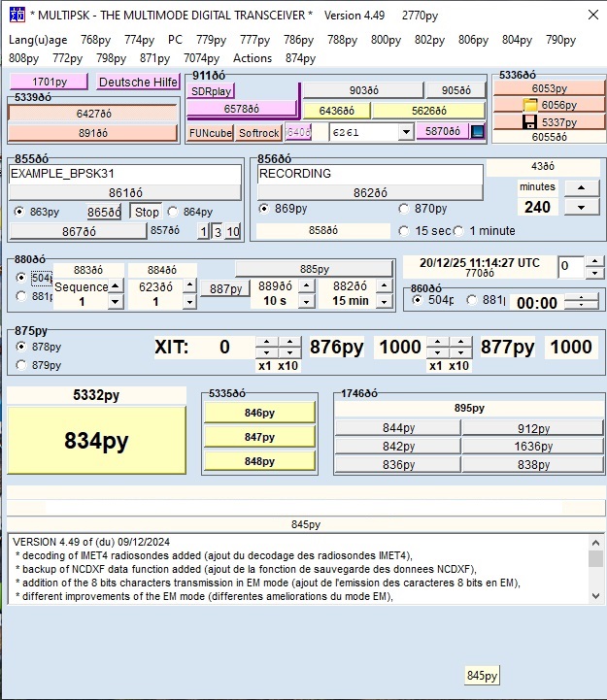Click the MultiPSK app icon in title bar
607x700 pixels.
(x=16, y=16)
